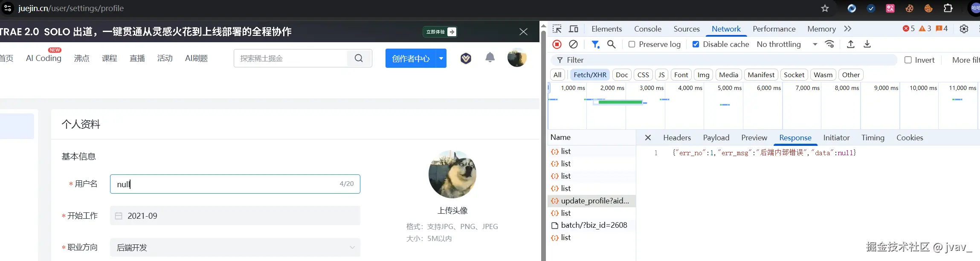Viewport: 980px width, 261px height.
Task: Toggle the Img request filter
Action: tap(703, 75)
